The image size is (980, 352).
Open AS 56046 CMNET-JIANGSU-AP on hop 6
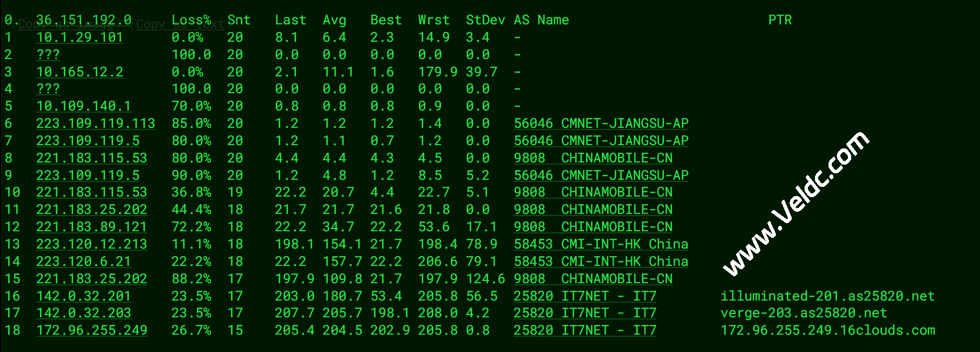[x=601, y=123]
